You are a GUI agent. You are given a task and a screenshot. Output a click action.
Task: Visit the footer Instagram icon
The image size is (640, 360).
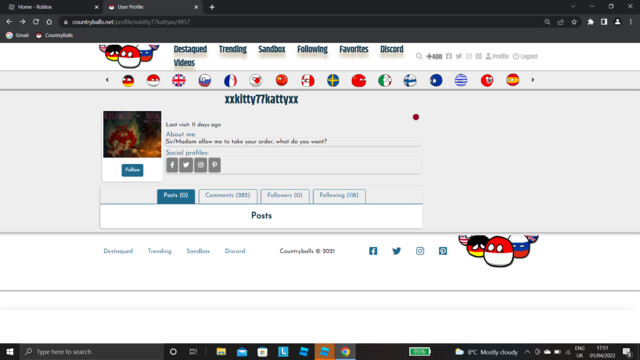click(420, 251)
